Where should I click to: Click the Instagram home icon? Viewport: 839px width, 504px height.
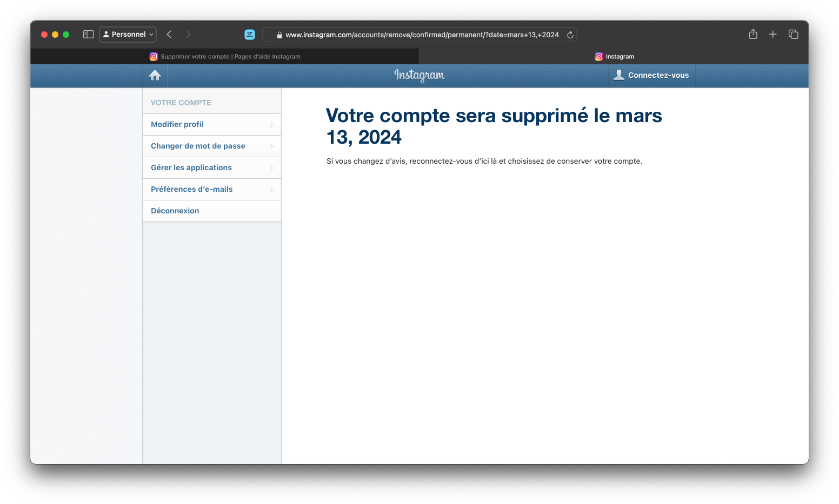pos(155,76)
